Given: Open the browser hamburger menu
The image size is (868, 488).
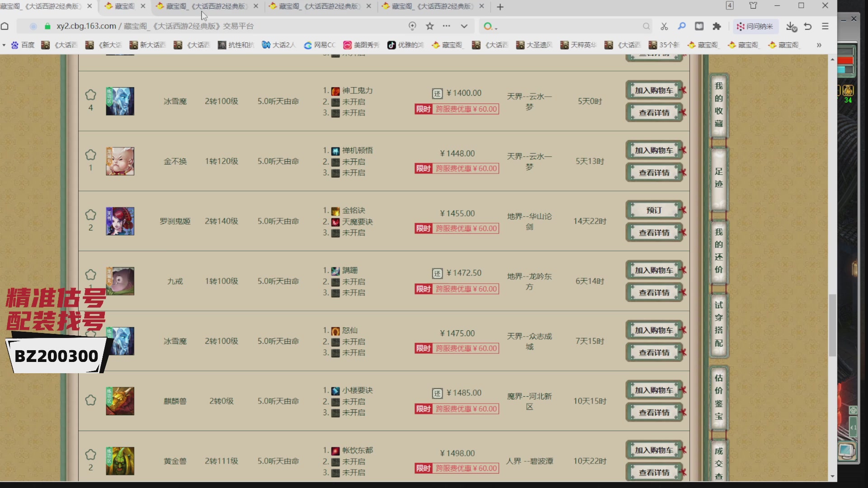Looking at the screenshot, I should click(825, 26).
